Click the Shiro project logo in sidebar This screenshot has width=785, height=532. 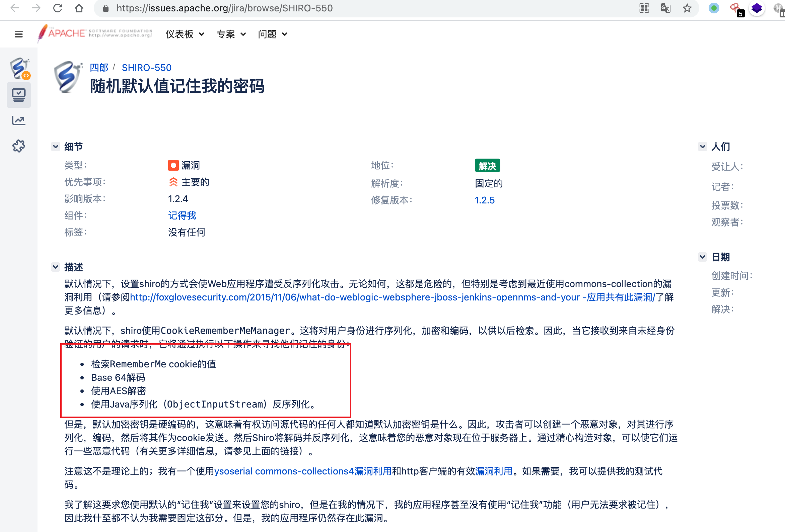(x=19, y=68)
